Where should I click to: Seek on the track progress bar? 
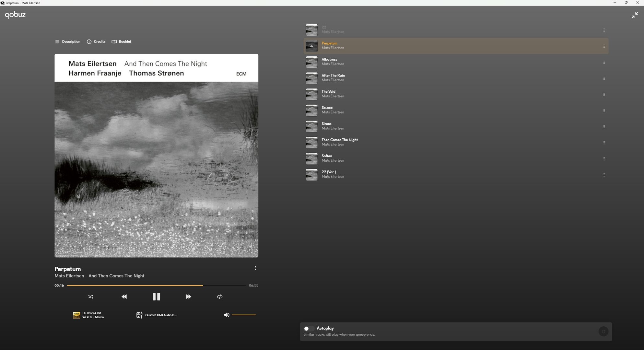pos(156,286)
